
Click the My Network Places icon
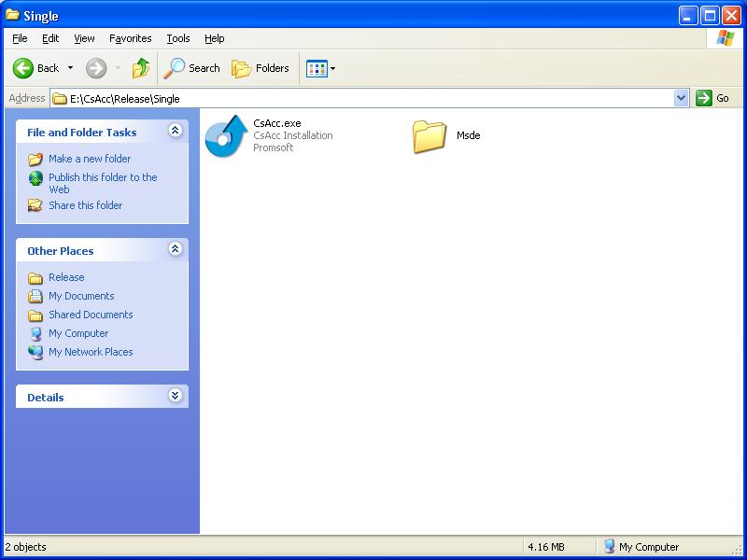pyautogui.click(x=35, y=353)
